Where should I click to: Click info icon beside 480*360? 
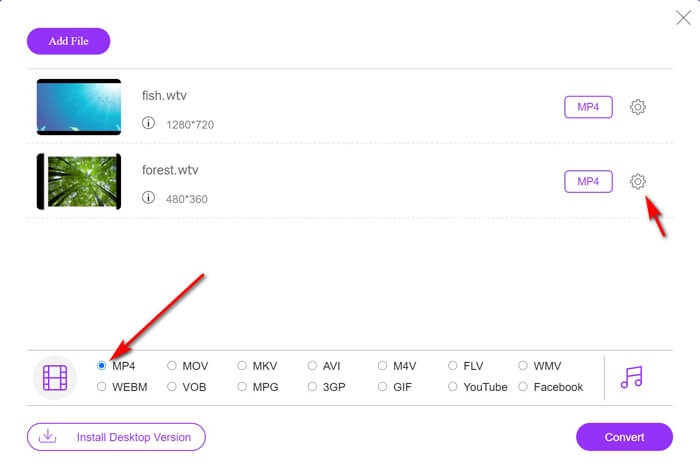tap(148, 198)
